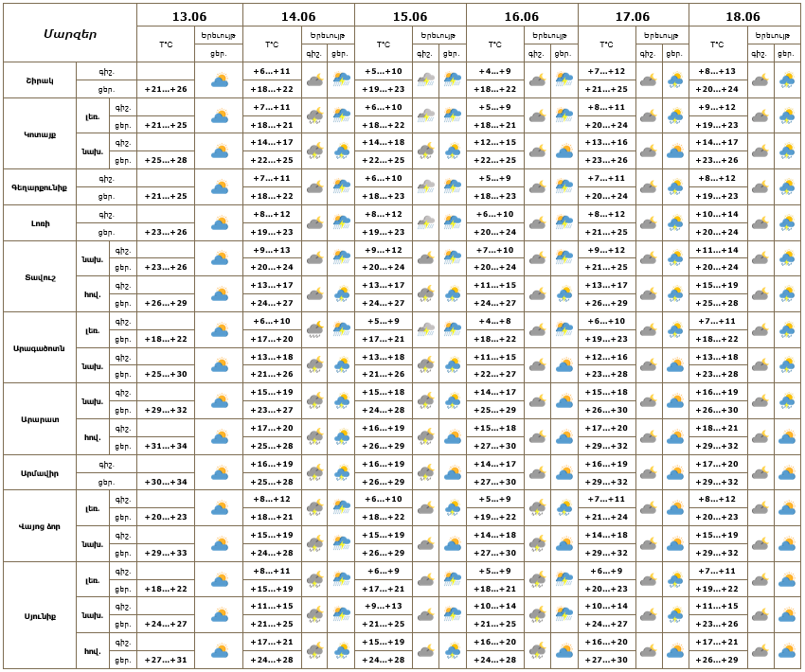Click Շիրակ 18.06 daytime weather icon
805x672 pixels.
point(787,80)
